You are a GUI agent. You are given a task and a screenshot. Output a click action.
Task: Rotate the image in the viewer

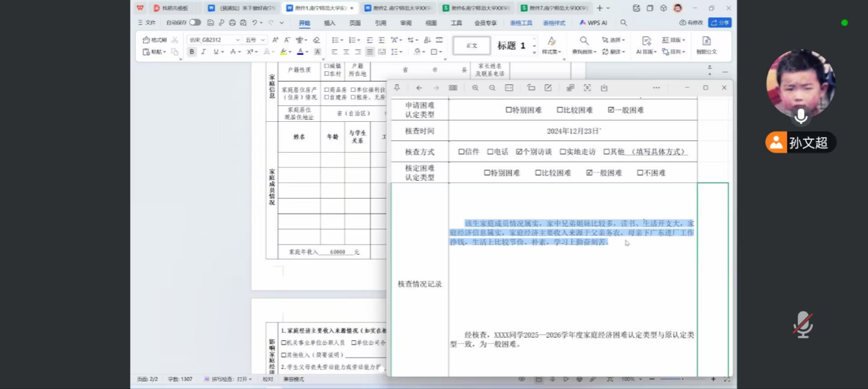(x=531, y=88)
